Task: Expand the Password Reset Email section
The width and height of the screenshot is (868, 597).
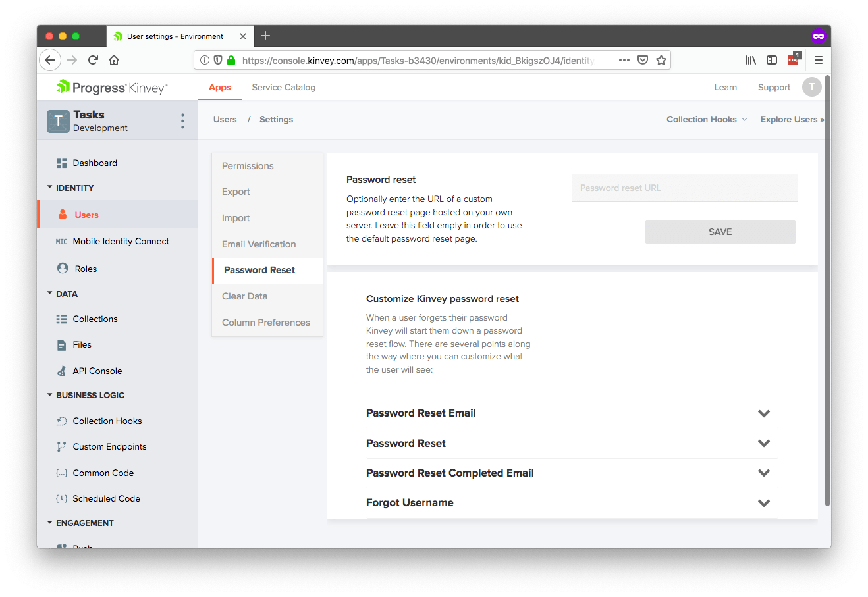Action: click(763, 413)
